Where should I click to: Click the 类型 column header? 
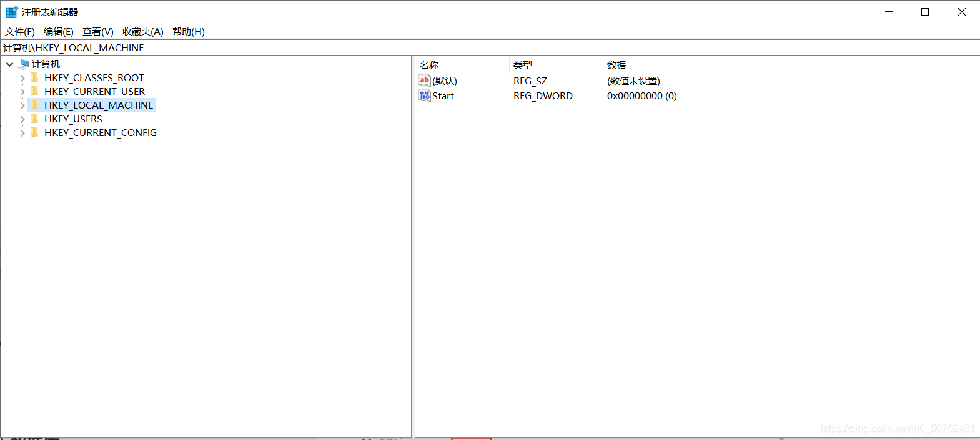click(556, 65)
